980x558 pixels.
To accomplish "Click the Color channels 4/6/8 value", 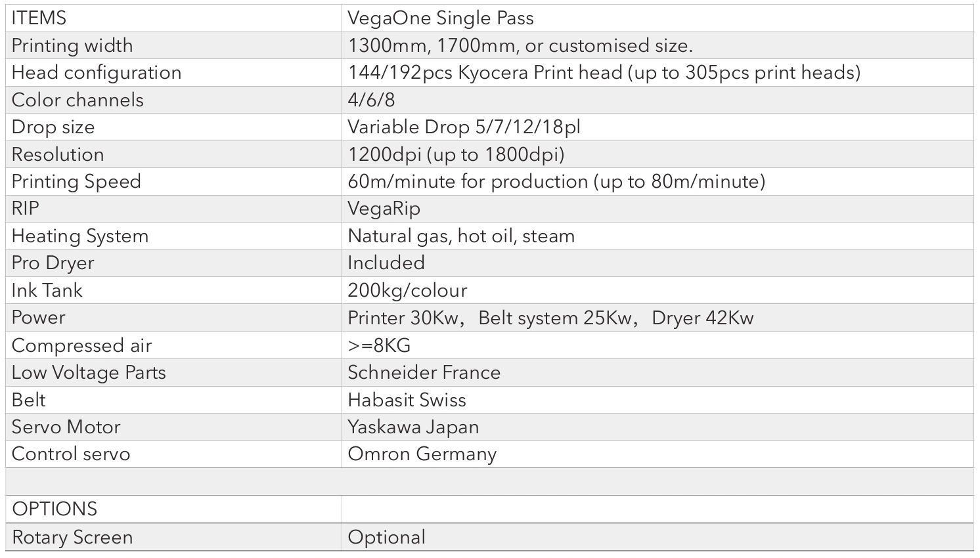I will [x=371, y=100].
